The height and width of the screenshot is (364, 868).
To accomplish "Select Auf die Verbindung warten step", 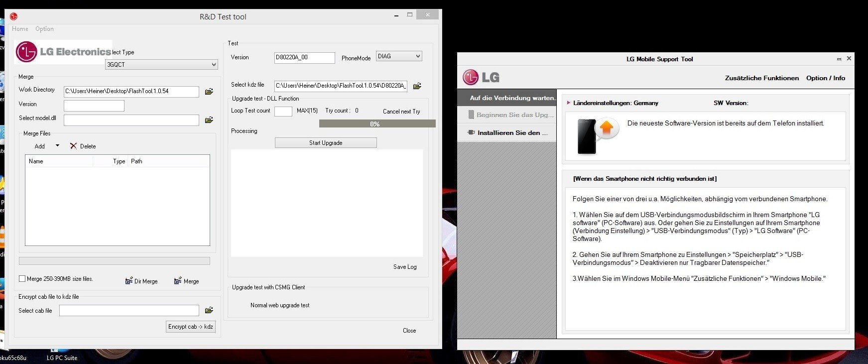I will point(507,98).
